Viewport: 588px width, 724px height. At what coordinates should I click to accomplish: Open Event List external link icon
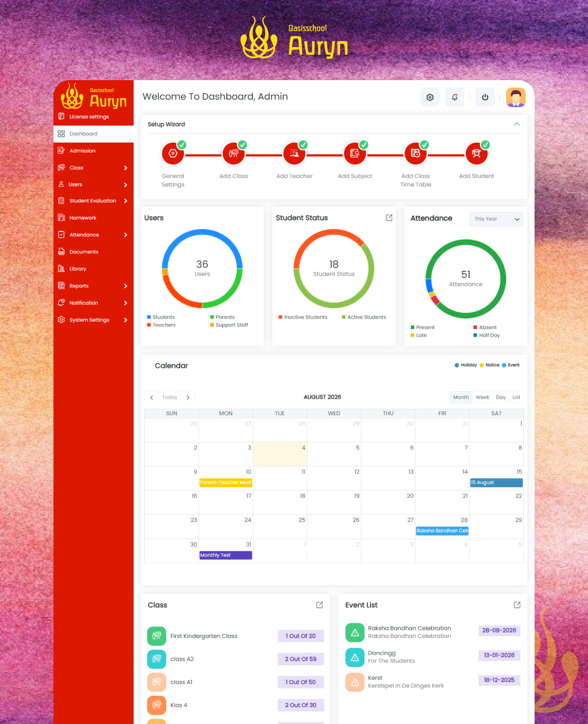coord(517,605)
